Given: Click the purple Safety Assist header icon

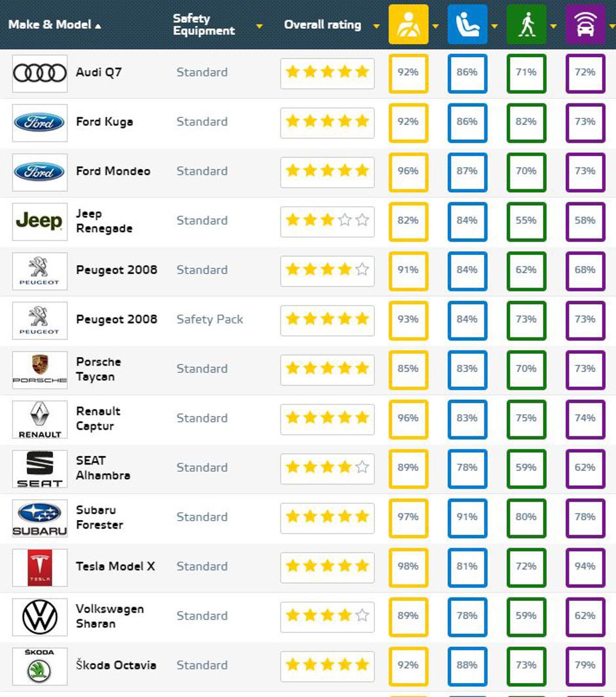Looking at the screenshot, I should coord(585,24).
